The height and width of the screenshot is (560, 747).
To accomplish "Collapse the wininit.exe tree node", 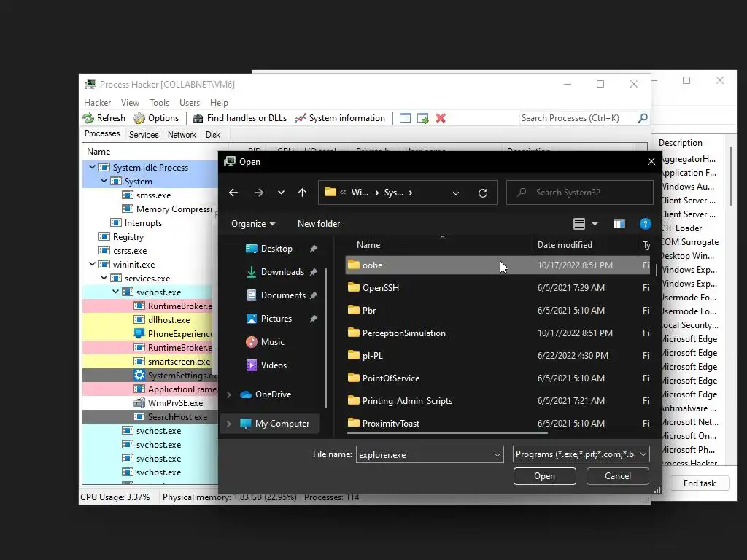I will (x=92, y=264).
